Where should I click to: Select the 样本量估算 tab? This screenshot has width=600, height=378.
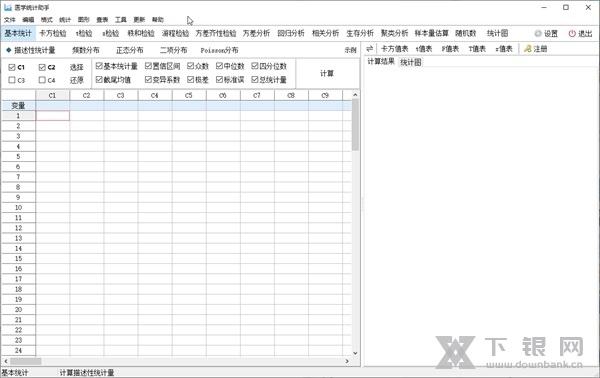pos(432,33)
